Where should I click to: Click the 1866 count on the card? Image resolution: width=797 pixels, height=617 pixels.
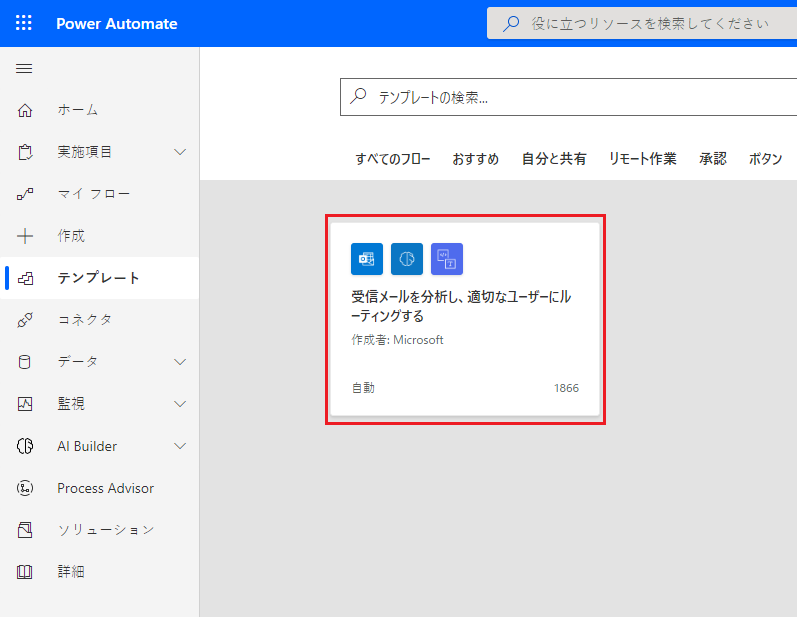pyautogui.click(x=566, y=388)
